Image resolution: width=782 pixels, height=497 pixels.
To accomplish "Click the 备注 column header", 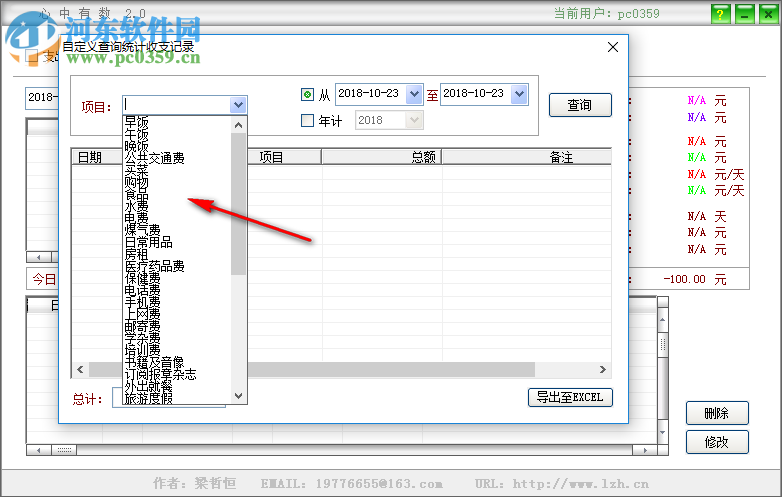I will (527, 157).
